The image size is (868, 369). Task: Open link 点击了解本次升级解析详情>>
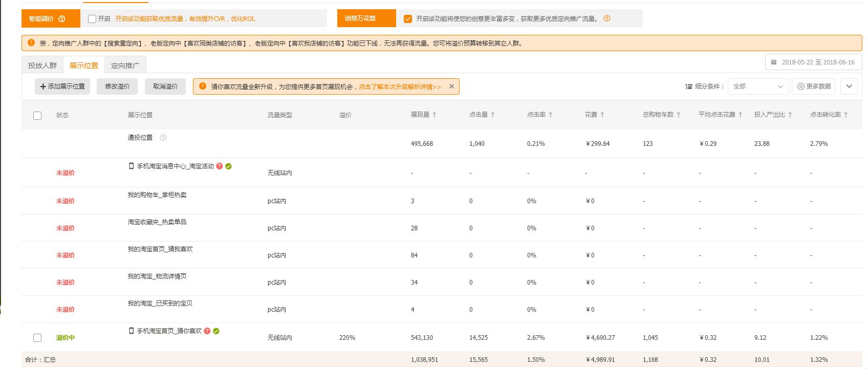pyautogui.click(x=400, y=87)
